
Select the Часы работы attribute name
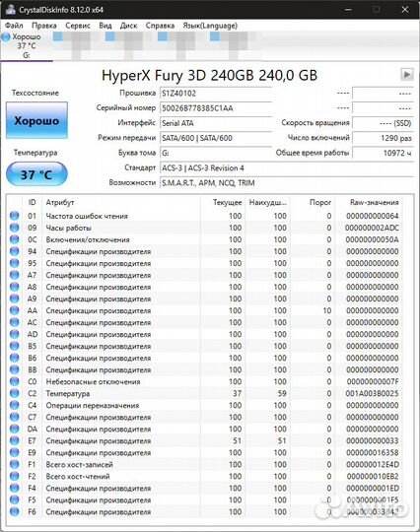click(69, 228)
